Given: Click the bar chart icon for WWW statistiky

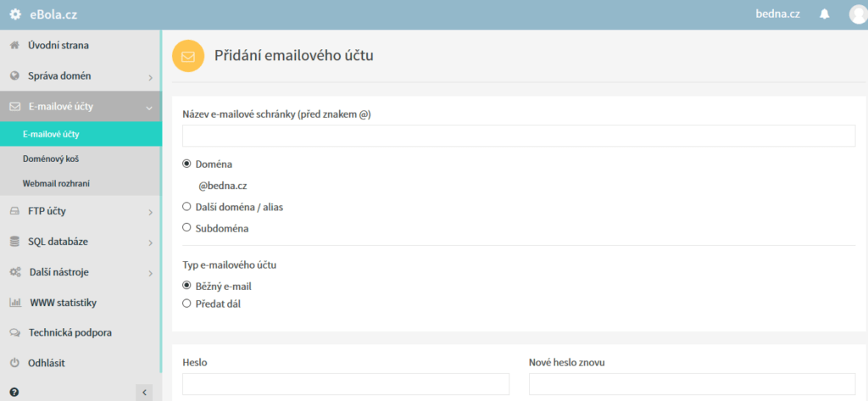Looking at the screenshot, I should [15, 303].
